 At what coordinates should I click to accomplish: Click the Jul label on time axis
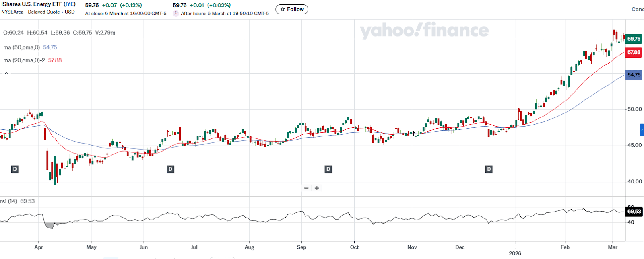(194, 247)
